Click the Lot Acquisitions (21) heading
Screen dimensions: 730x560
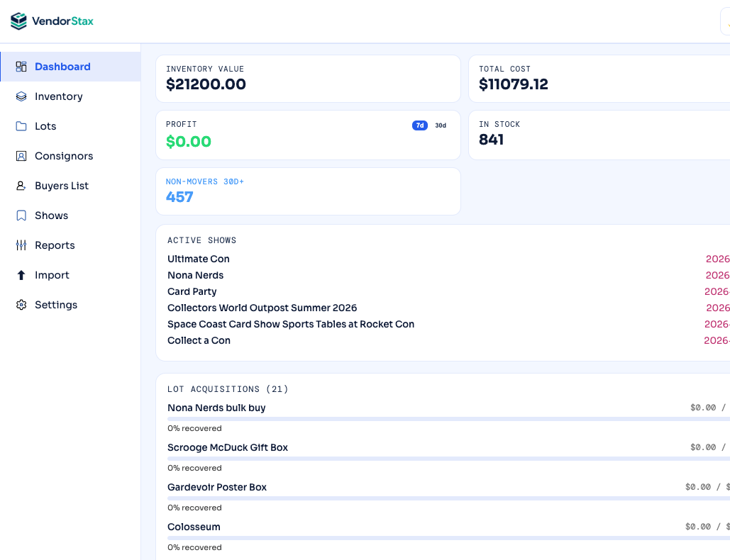(228, 389)
